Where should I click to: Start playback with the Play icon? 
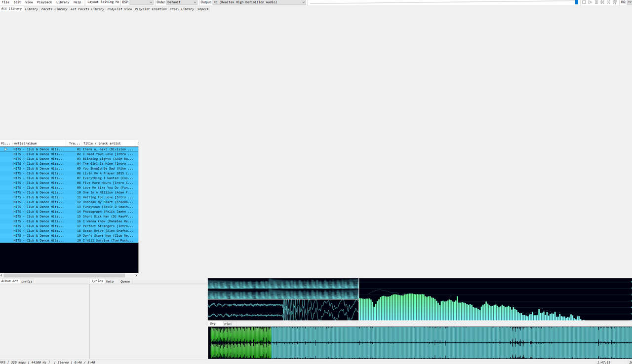(590, 2)
